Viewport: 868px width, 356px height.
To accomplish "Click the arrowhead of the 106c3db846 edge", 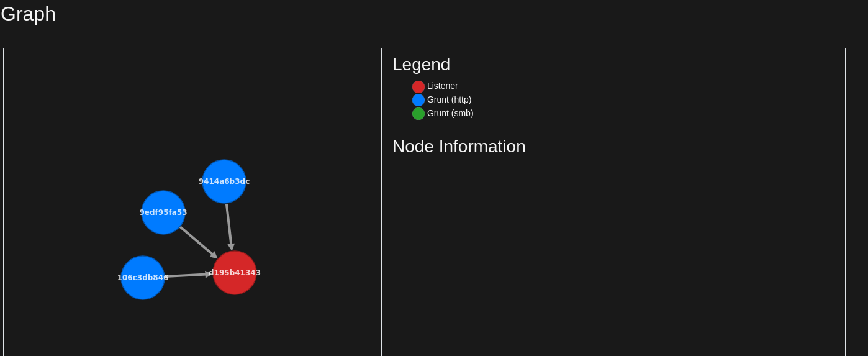I will [x=209, y=274].
